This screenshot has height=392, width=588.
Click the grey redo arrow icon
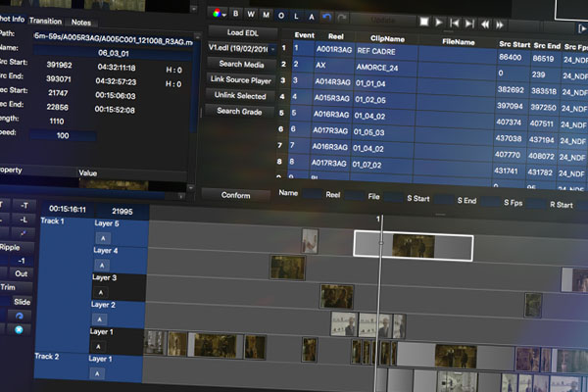342,18
